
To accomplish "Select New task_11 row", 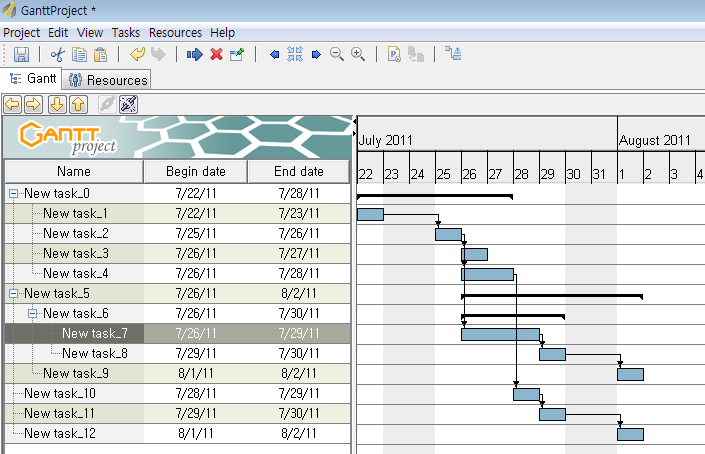I will pyautogui.click(x=178, y=413).
